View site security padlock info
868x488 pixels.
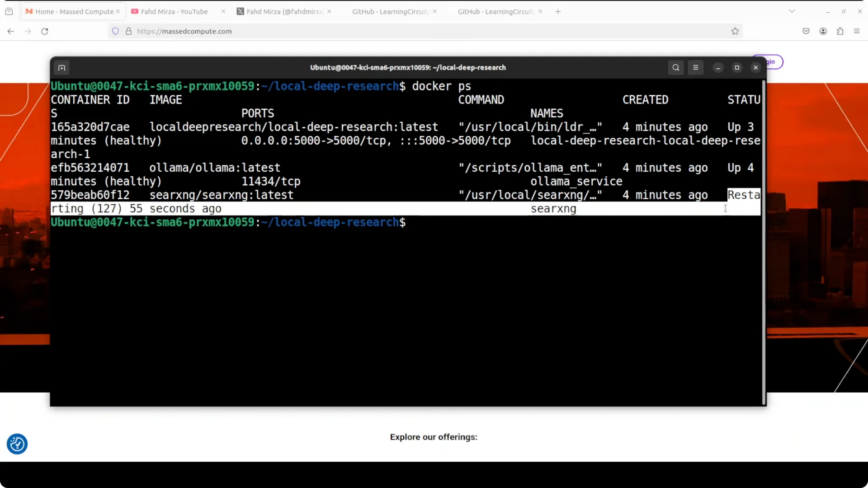(128, 31)
